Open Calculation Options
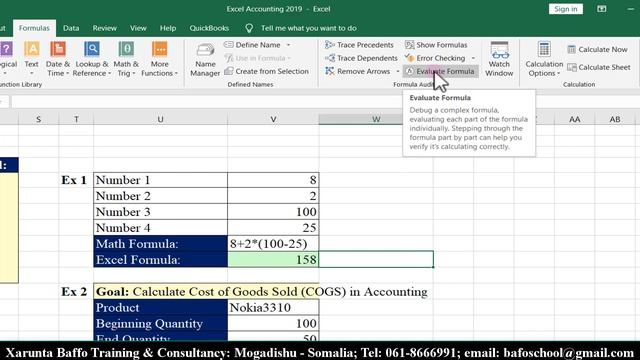640x360 pixels. pyautogui.click(x=544, y=60)
